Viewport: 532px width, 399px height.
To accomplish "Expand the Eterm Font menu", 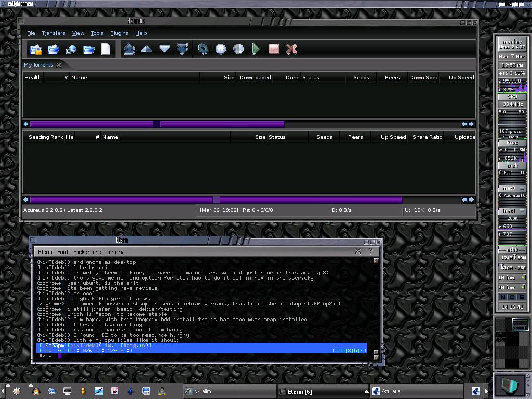I will click(63, 252).
